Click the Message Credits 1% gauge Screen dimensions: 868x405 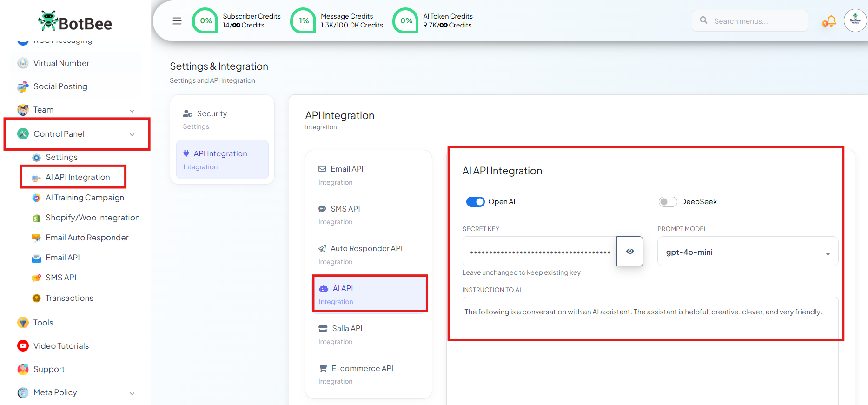coord(303,20)
